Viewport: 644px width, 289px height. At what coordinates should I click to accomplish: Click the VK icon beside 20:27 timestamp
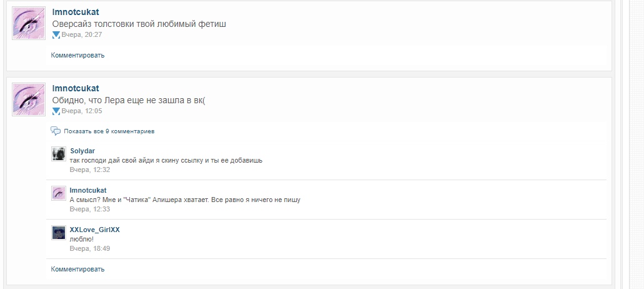(x=56, y=35)
